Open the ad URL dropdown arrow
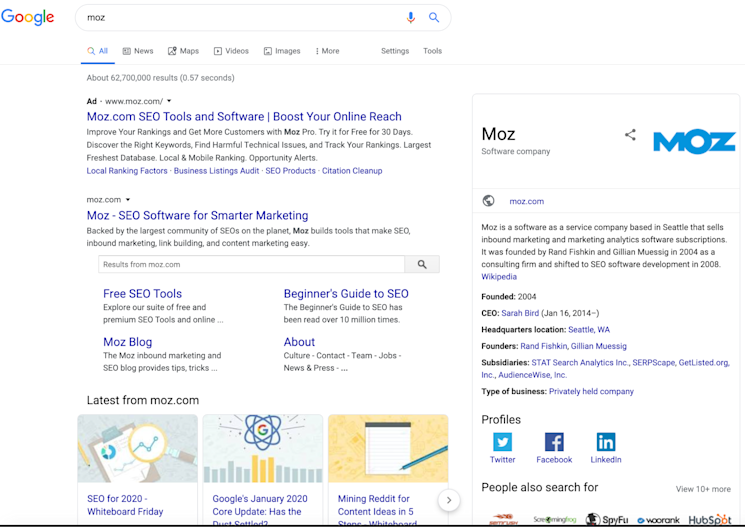This screenshot has height=527, width=745. point(169,101)
